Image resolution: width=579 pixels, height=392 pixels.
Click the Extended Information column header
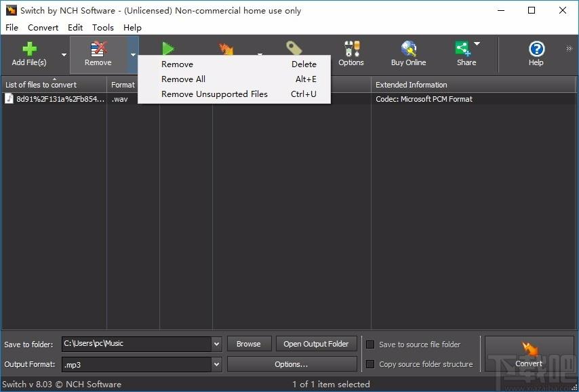tap(474, 85)
